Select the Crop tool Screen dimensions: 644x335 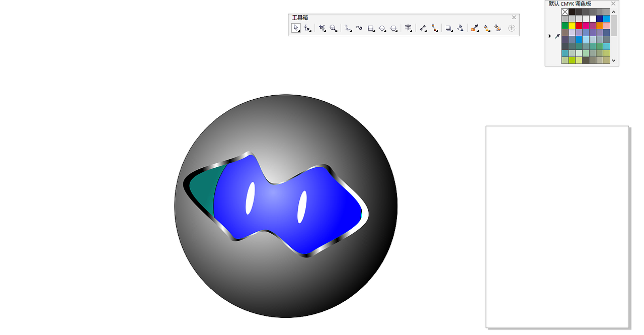coord(322,28)
